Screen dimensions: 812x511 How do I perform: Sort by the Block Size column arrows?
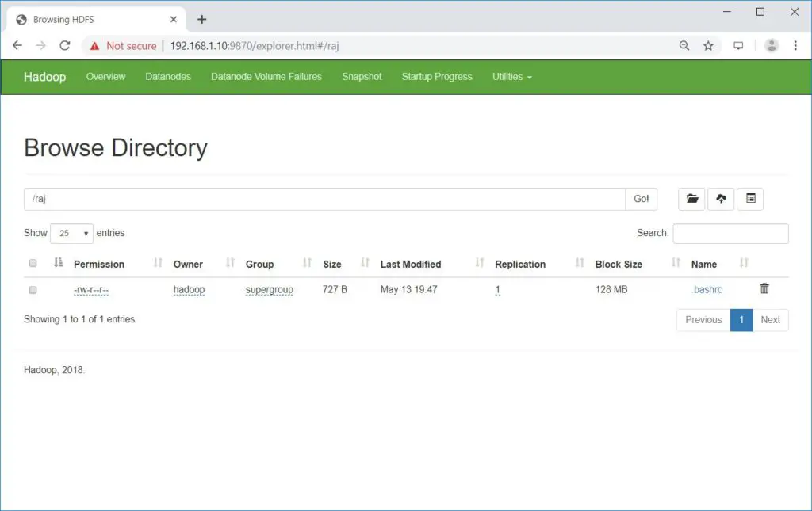tap(676, 263)
